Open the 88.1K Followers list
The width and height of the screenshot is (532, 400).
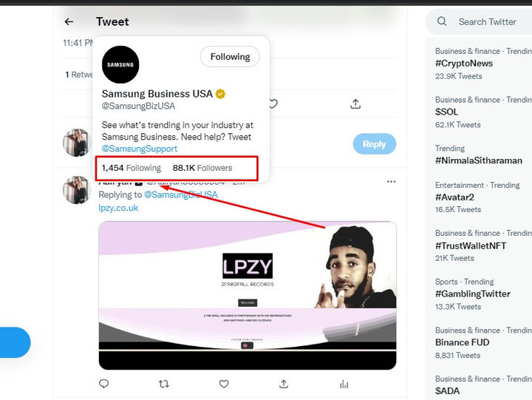point(202,168)
